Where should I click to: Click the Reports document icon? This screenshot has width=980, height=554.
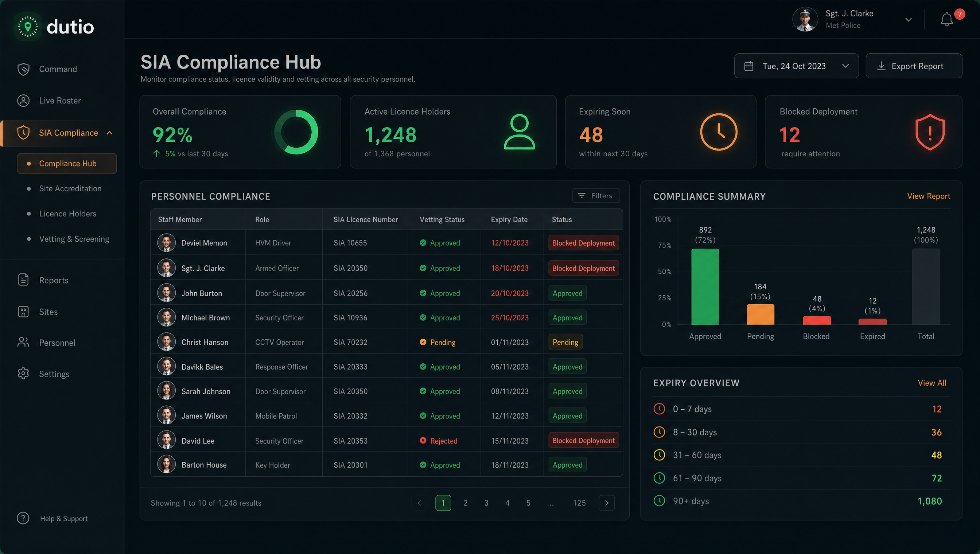pos(24,280)
